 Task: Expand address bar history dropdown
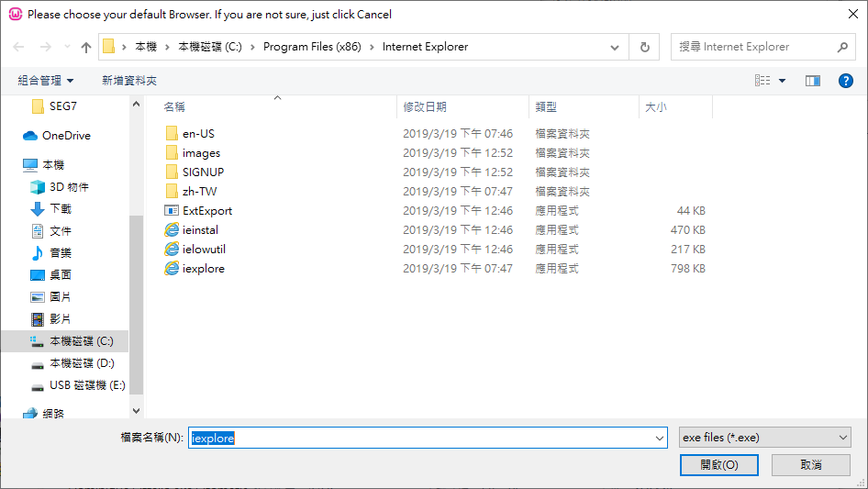(615, 47)
